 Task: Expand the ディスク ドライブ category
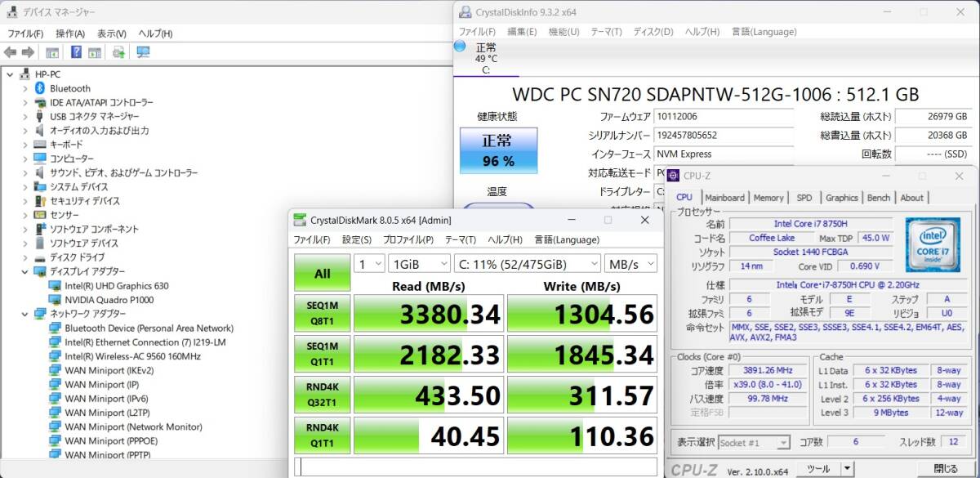[x=24, y=257]
